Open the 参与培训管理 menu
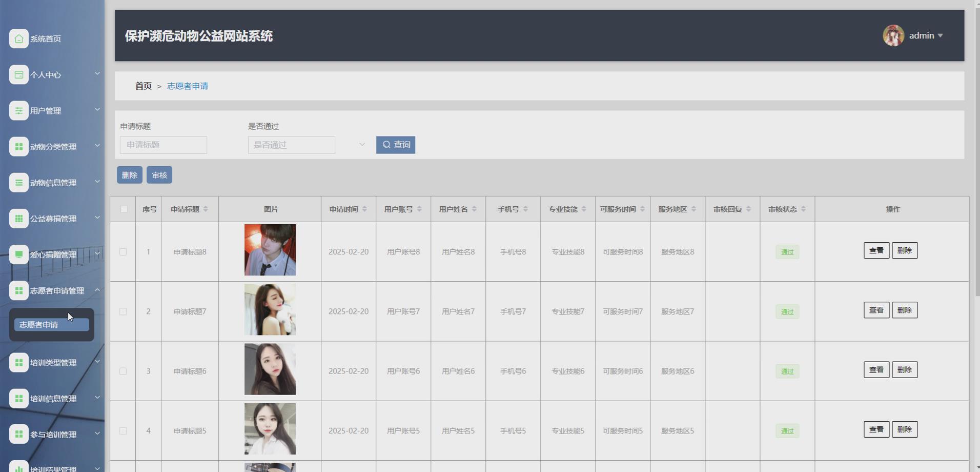This screenshot has width=980, height=472. [x=52, y=434]
